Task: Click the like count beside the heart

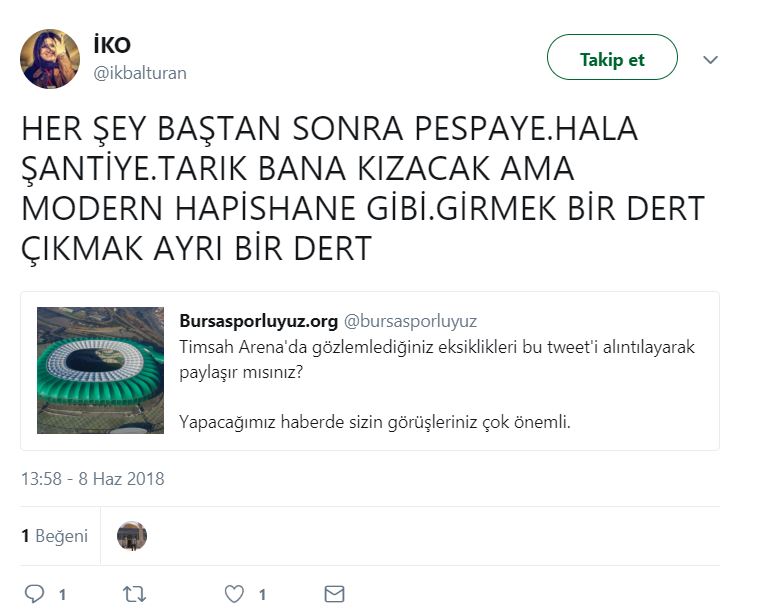Action: [262, 595]
